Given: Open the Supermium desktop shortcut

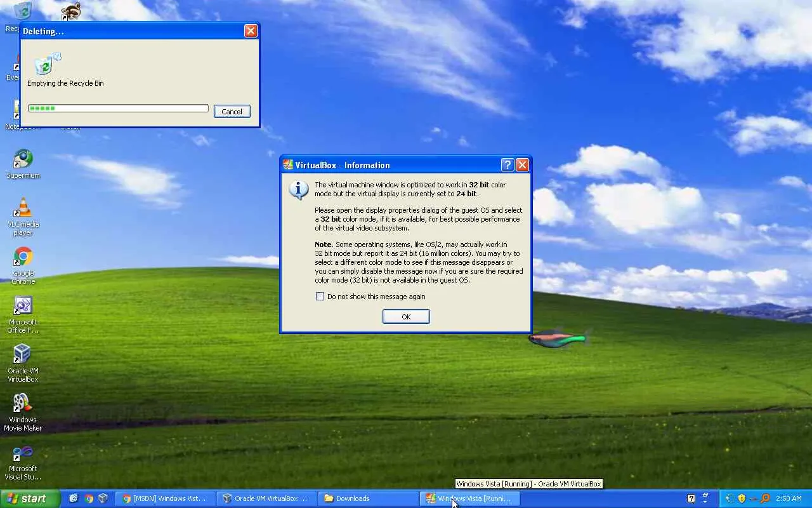Looking at the screenshot, I should 23,164.
